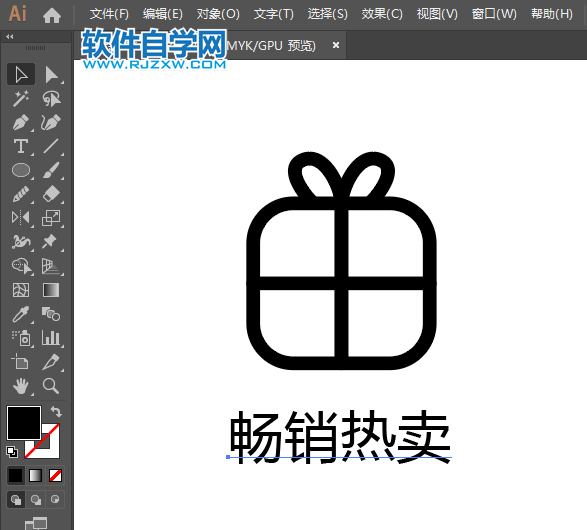The height and width of the screenshot is (530, 587).
Task: Activate the Hand tool
Action: [x=21, y=386]
